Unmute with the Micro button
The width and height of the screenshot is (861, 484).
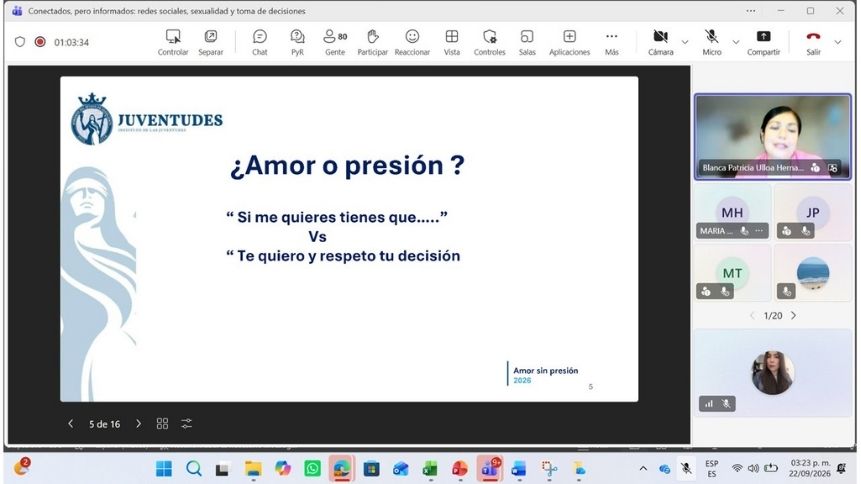click(712, 42)
